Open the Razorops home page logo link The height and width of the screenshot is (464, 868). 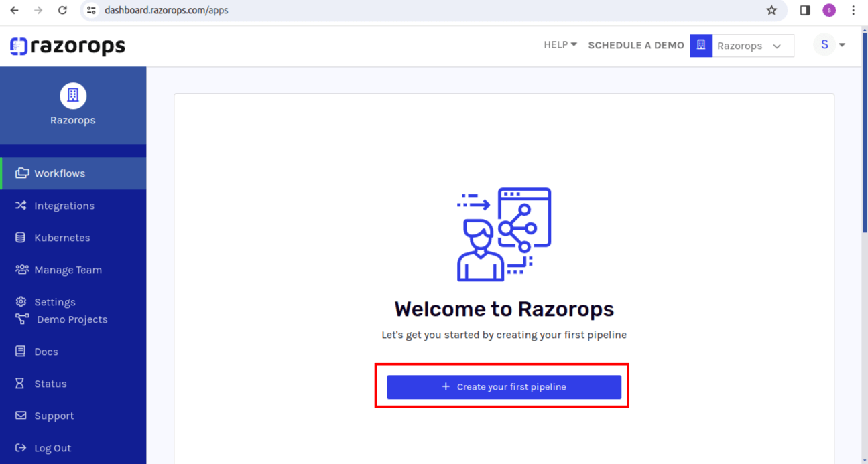pyautogui.click(x=67, y=46)
